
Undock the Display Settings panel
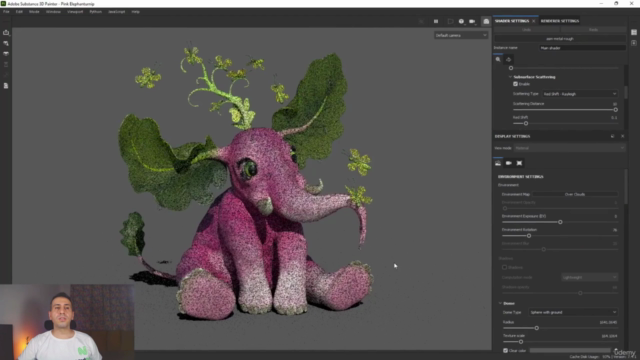point(612,136)
